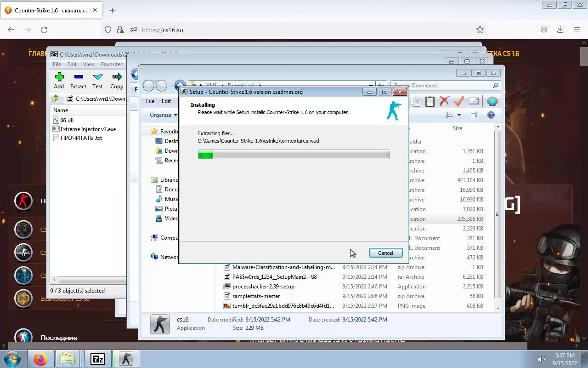The image size is (588, 368).
Task: Toggle the preview pane icon in Explorer
Action: click(475, 115)
